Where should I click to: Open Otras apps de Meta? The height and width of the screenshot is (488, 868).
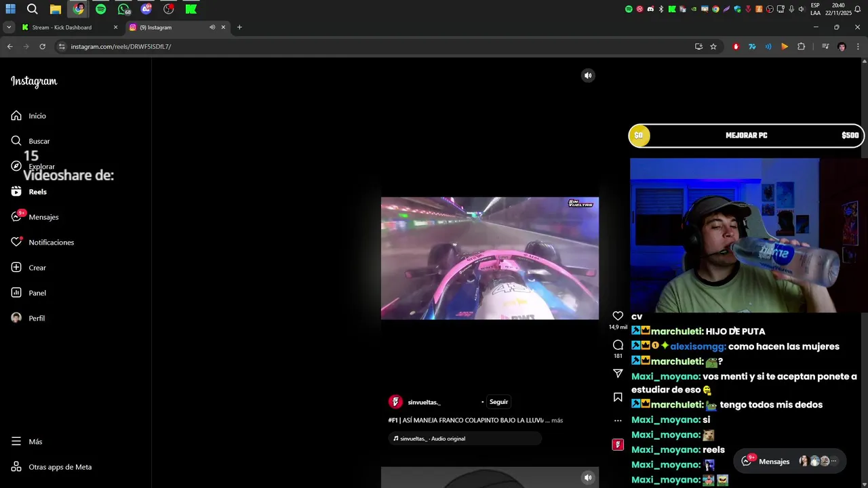[x=52, y=467]
